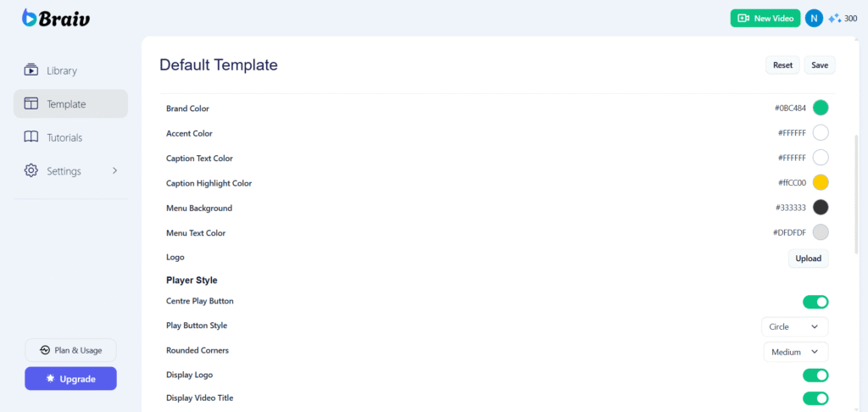This screenshot has height=412, width=868.
Task: Click the Reset button
Action: click(782, 65)
